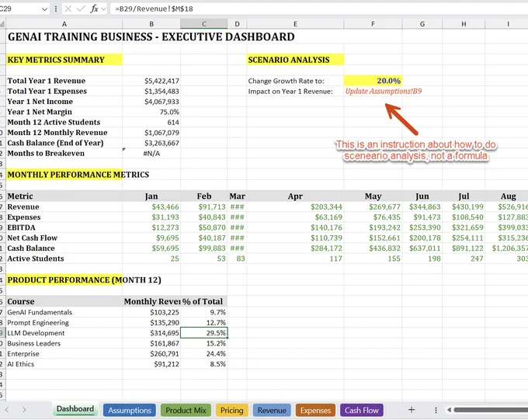Open the Assumptions sheet tab

click(x=130, y=410)
